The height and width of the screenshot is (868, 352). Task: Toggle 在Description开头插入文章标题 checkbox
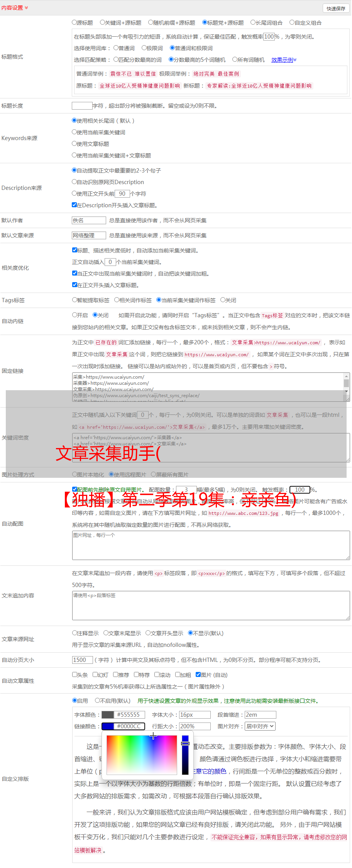pos(74,205)
